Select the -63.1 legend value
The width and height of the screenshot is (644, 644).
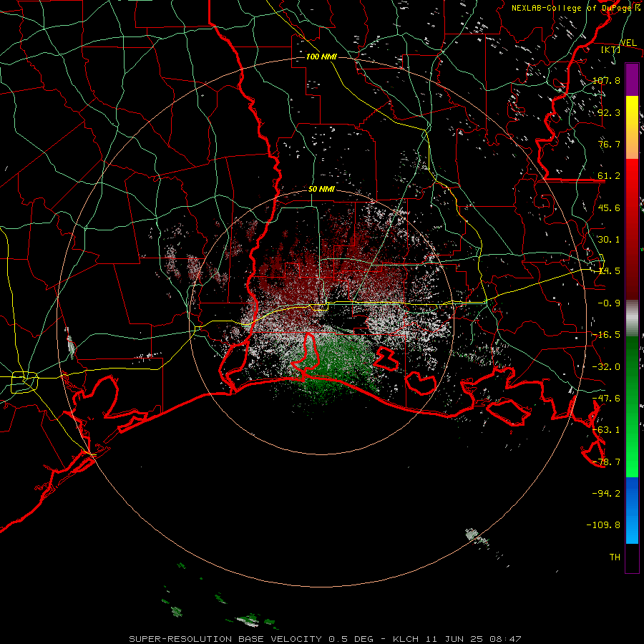606,429
